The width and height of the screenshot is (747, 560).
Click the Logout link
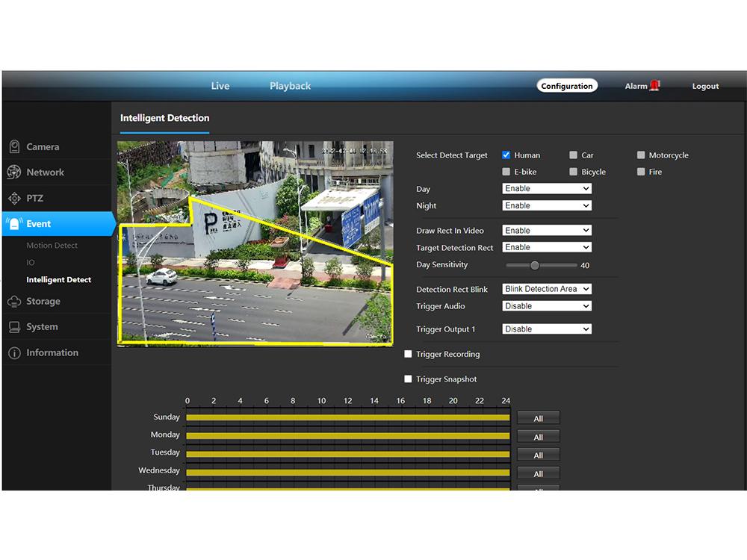coord(705,86)
